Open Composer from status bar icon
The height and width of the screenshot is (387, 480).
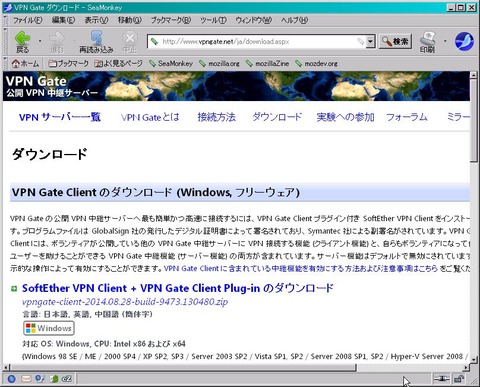click(54, 379)
